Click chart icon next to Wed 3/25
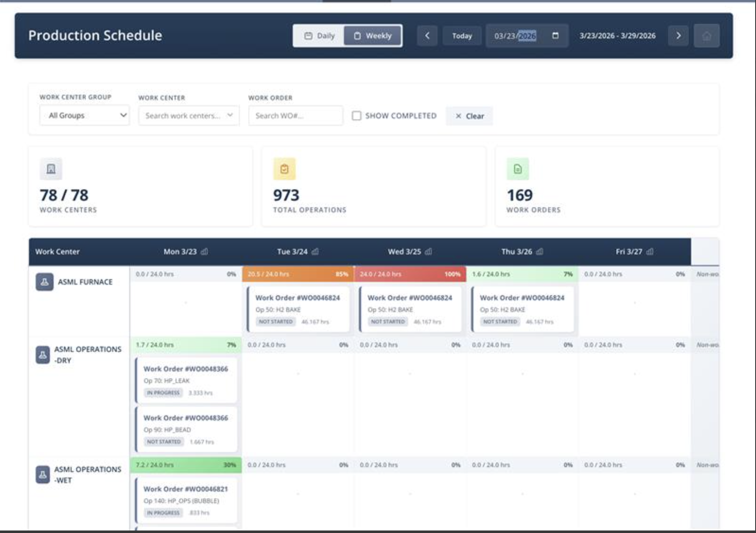Screen dimensions: 756x533 click(x=428, y=252)
